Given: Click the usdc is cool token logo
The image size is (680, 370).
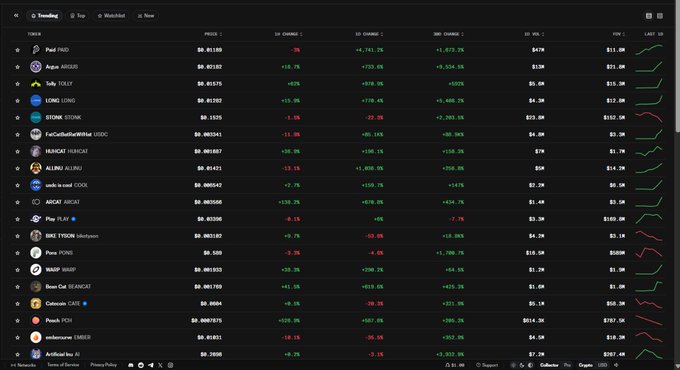Looking at the screenshot, I should [x=36, y=185].
